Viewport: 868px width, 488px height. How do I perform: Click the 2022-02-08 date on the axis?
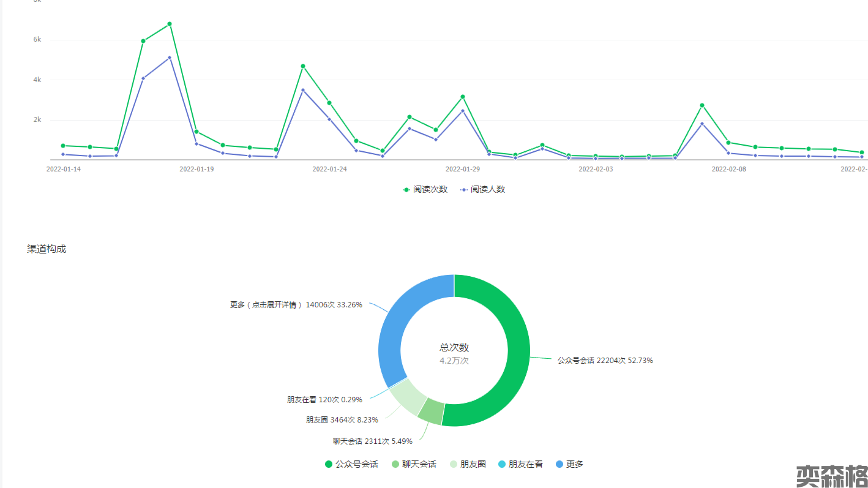(x=728, y=169)
